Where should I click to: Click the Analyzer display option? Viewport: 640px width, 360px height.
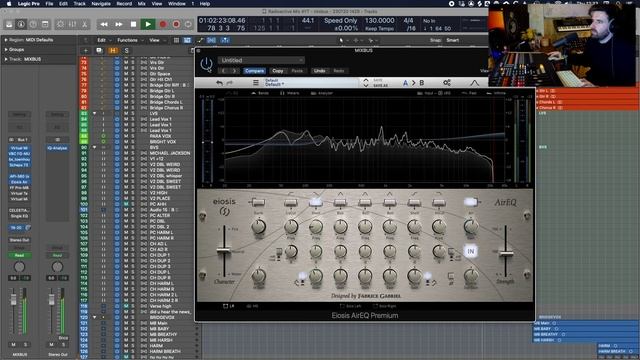322,93
